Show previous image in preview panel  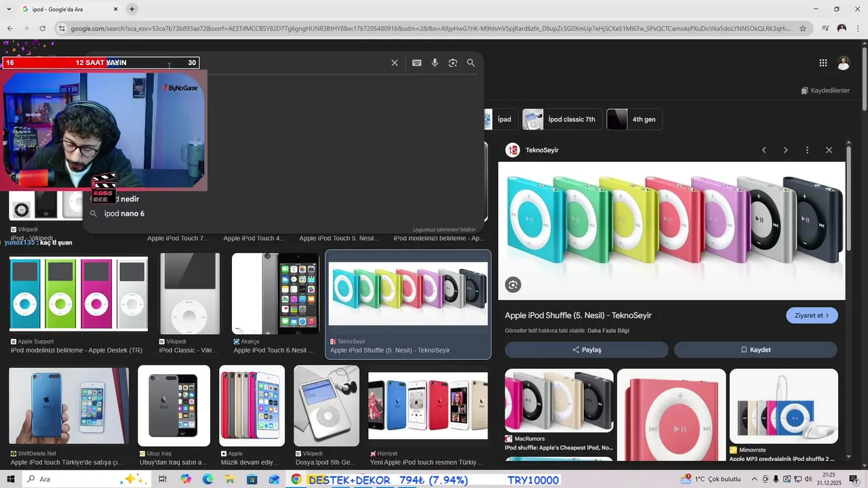pyautogui.click(x=764, y=150)
